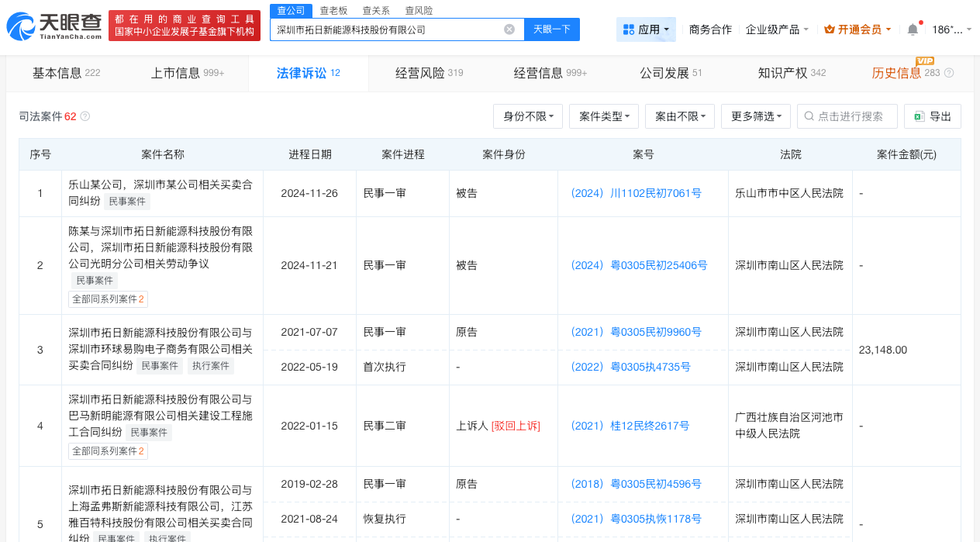The width and height of the screenshot is (980, 542).
Task: Open the 开通会员 dropdown
Action: (x=857, y=29)
